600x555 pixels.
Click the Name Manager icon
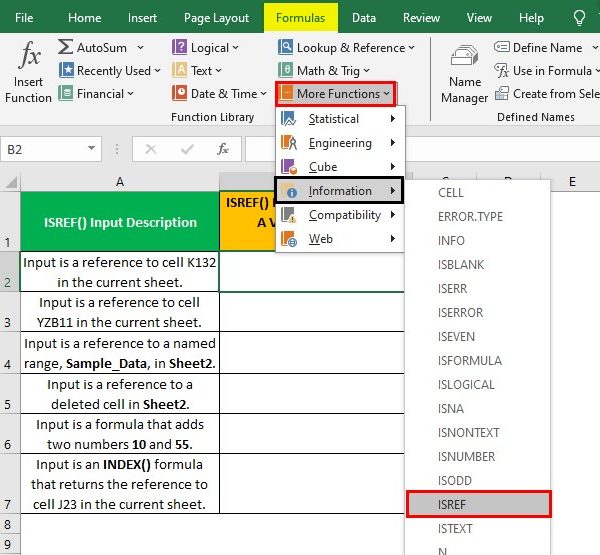pos(464,57)
